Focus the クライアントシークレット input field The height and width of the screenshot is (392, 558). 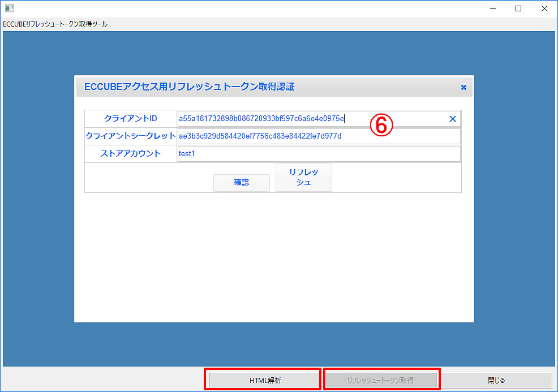[x=319, y=136]
